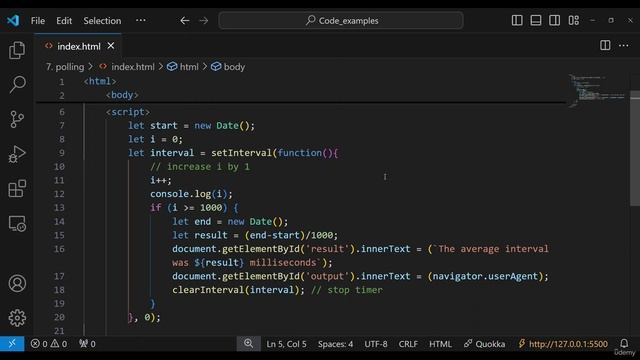The height and width of the screenshot is (360, 640).
Task: Open the Explorer view in activity bar
Action: point(17,50)
